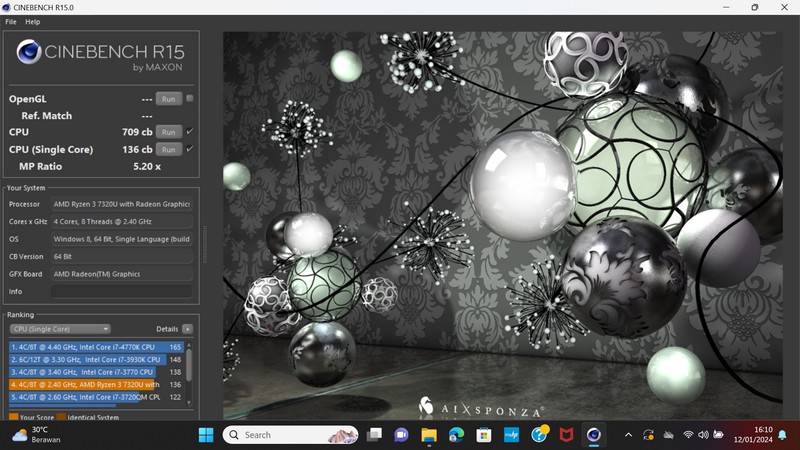The image size is (800, 450).
Task: Run the OpenGL benchmark test
Action: click(x=168, y=99)
